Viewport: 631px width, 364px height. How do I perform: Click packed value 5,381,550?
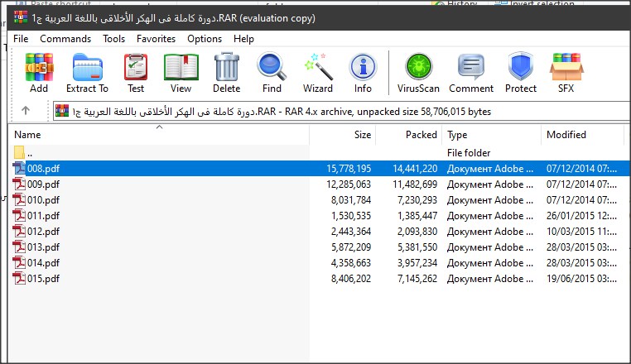coord(417,247)
